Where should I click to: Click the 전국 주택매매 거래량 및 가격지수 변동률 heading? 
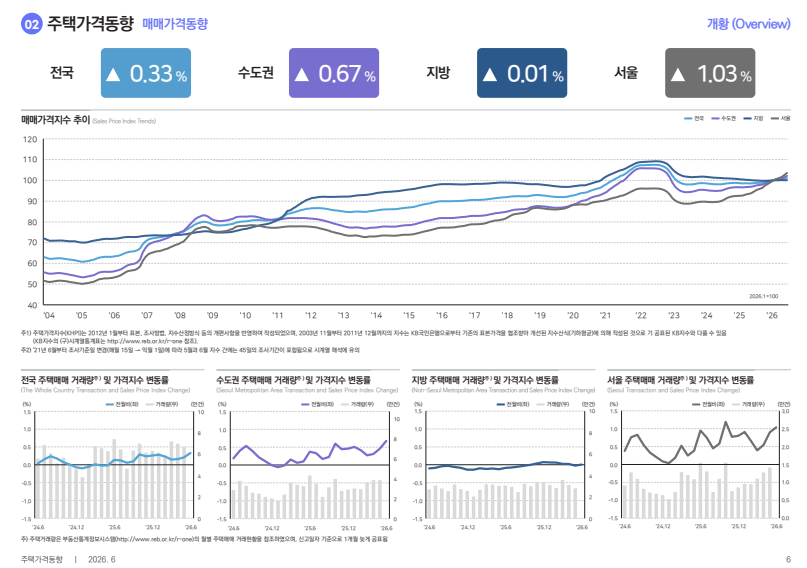point(95,380)
